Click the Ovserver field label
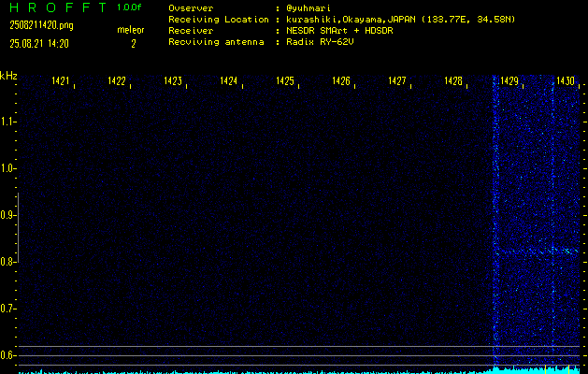This screenshot has width=588, height=374. pyautogui.click(x=191, y=8)
